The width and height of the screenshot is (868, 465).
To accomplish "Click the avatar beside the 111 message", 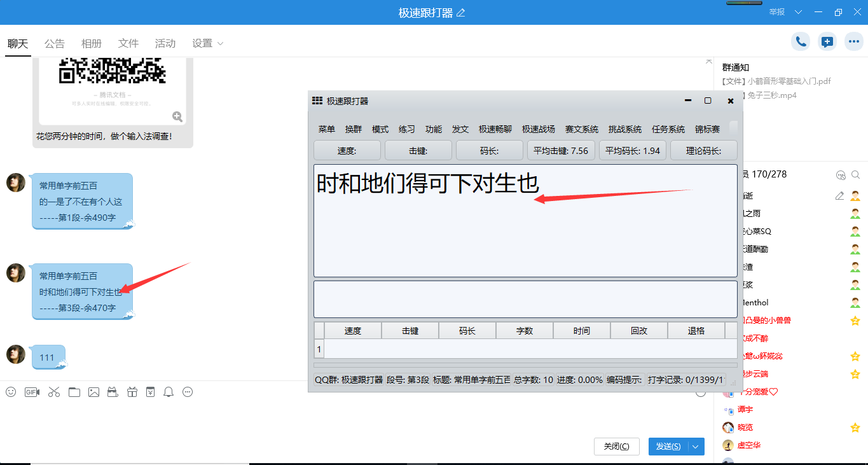I will (16, 355).
